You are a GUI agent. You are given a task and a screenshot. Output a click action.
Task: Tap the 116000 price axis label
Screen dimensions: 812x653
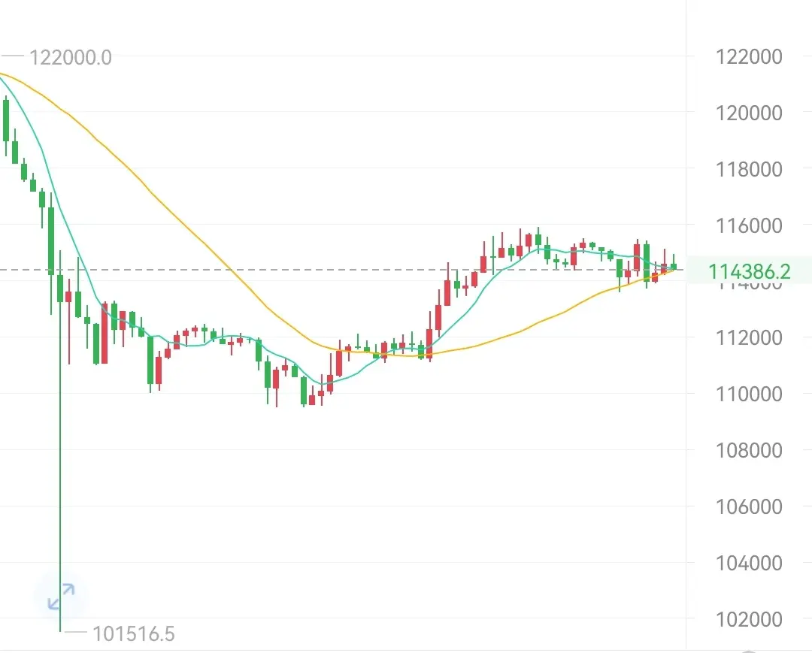click(x=749, y=225)
